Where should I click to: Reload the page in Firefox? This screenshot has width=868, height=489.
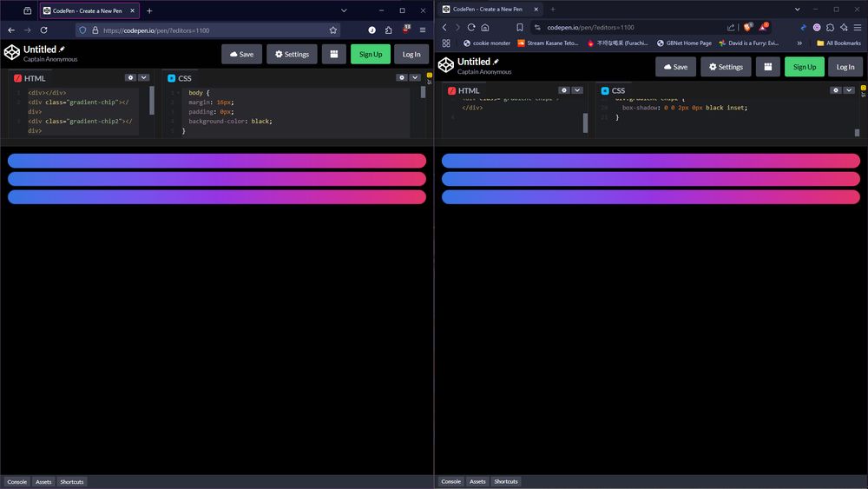click(x=43, y=30)
